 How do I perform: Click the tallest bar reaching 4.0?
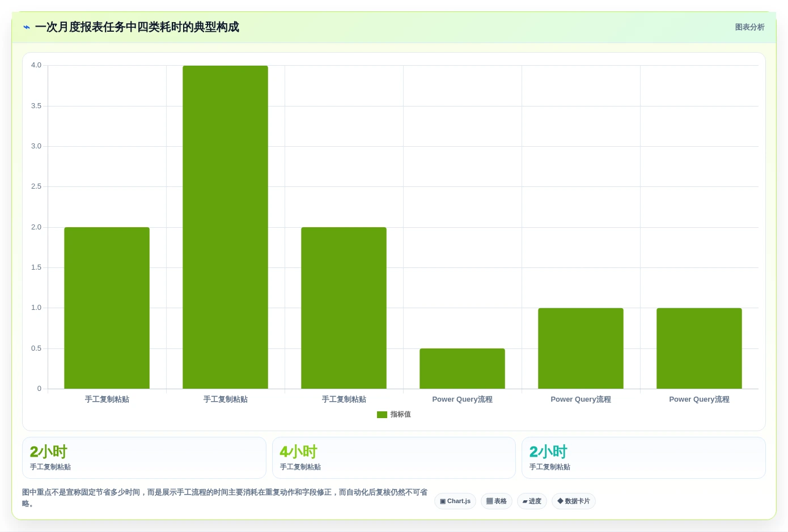pyautogui.click(x=225, y=227)
